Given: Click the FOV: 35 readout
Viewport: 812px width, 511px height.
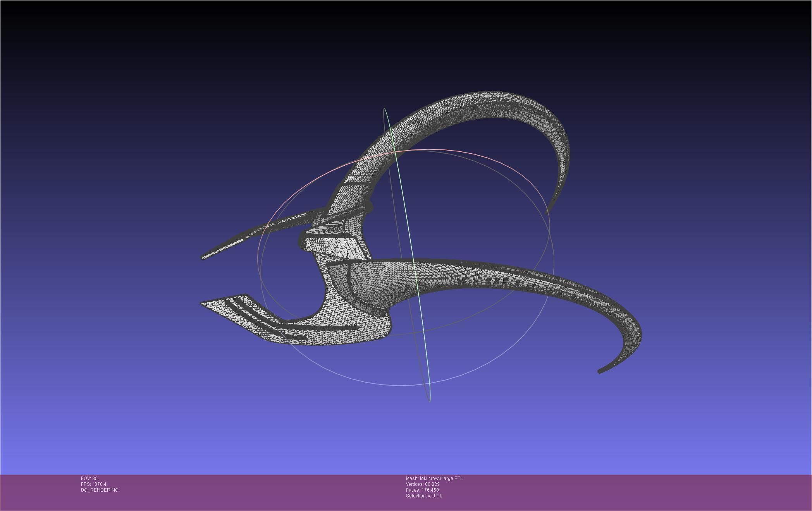Looking at the screenshot, I should (89, 478).
